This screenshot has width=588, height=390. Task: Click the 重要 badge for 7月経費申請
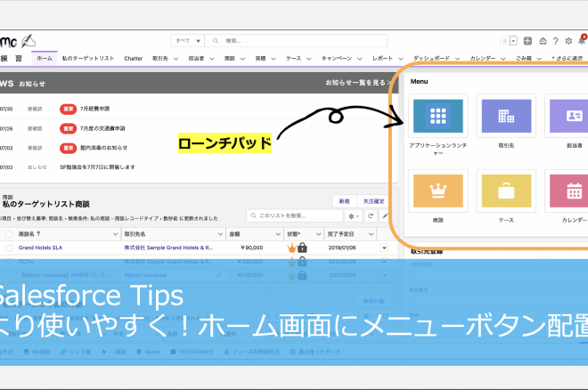(68, 109)
